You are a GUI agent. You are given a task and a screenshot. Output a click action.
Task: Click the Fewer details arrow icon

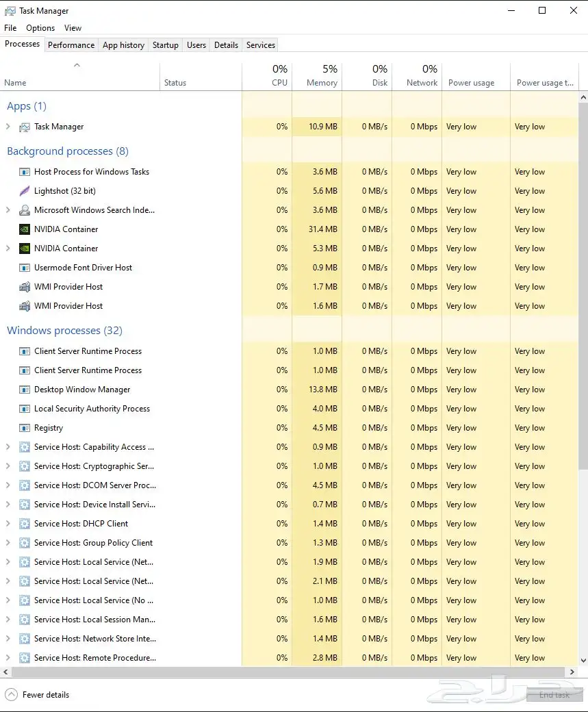click(12, 695)
